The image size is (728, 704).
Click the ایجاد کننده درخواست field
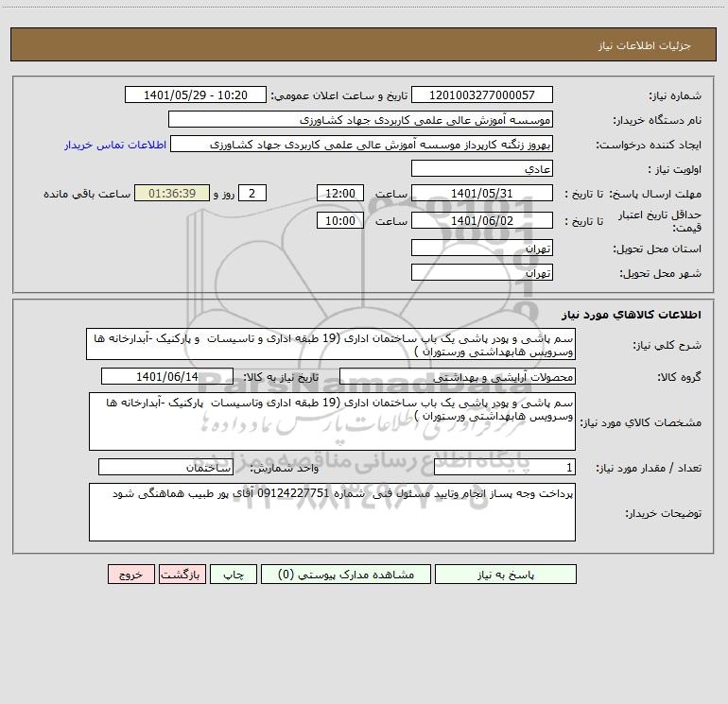(362, 144)
